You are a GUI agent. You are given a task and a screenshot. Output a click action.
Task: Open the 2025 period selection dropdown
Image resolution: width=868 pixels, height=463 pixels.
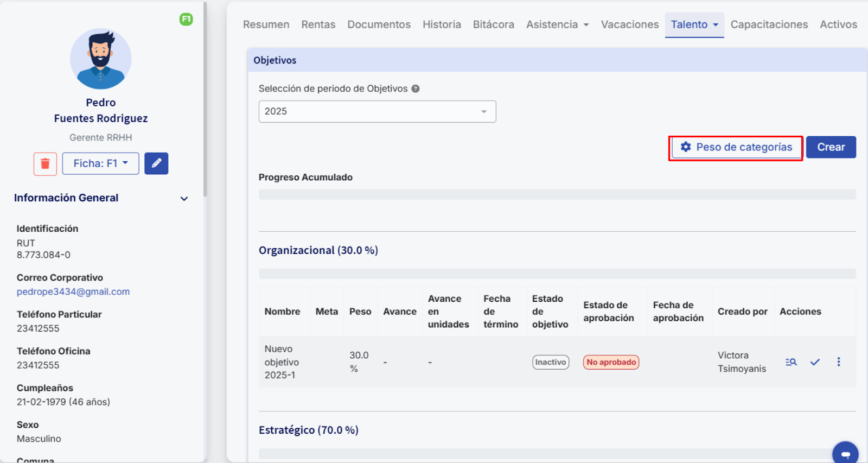[x=377, y=111]
